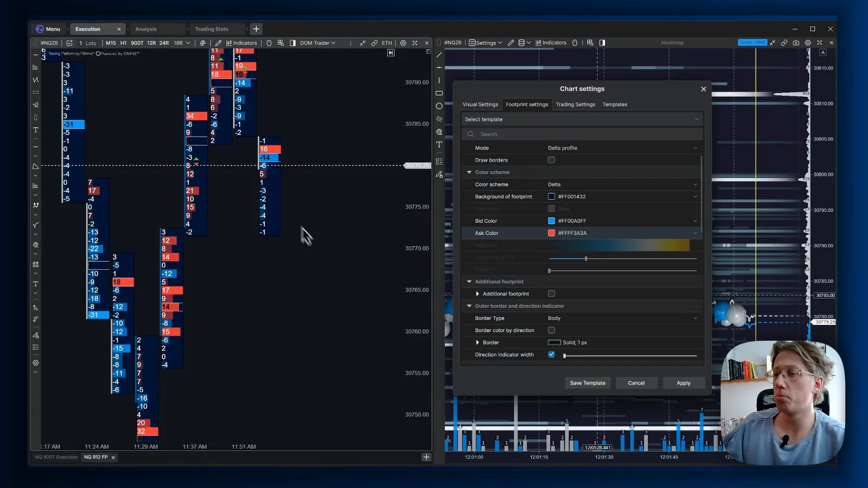Image resolution: width=868 pixels, height=488 pixels.
Task: Select the text tool in heatmap toolbar
Action: pos(439,145)
